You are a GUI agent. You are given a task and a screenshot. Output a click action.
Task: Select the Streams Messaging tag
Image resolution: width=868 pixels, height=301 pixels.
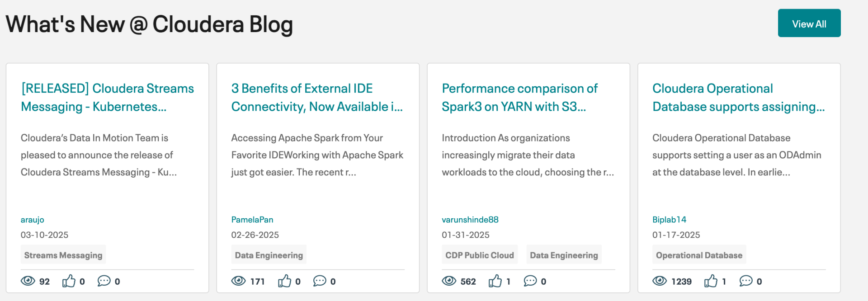[x=63, y=255]
